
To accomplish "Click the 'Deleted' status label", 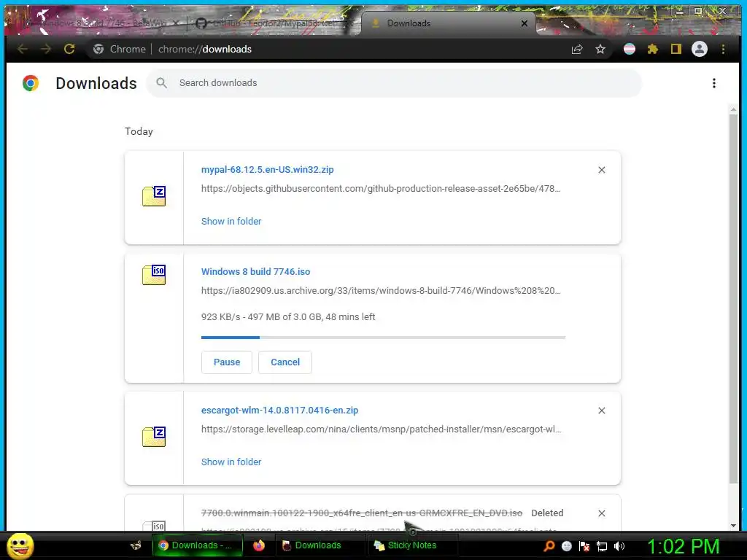I will click(x=547, y=513).
